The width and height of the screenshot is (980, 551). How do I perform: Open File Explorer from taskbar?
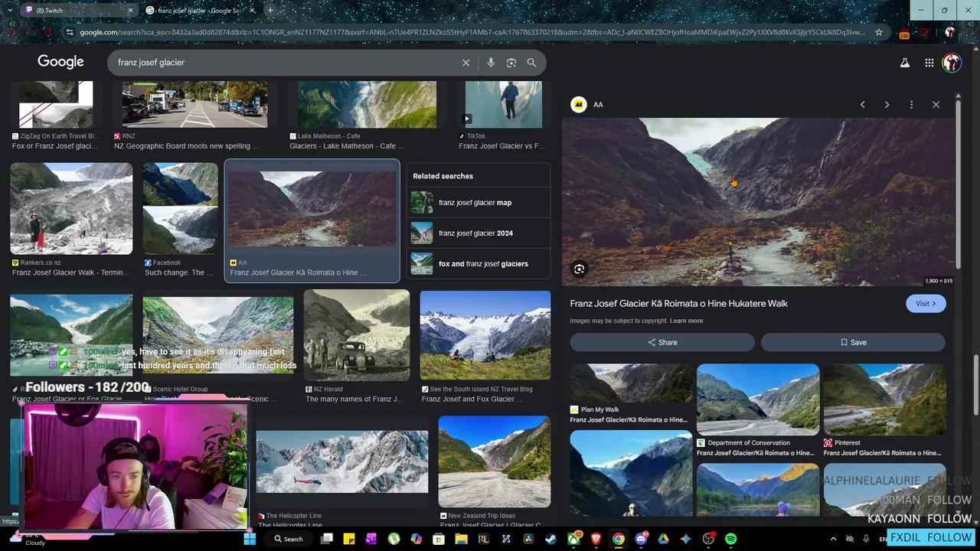(x=461, y=539)
